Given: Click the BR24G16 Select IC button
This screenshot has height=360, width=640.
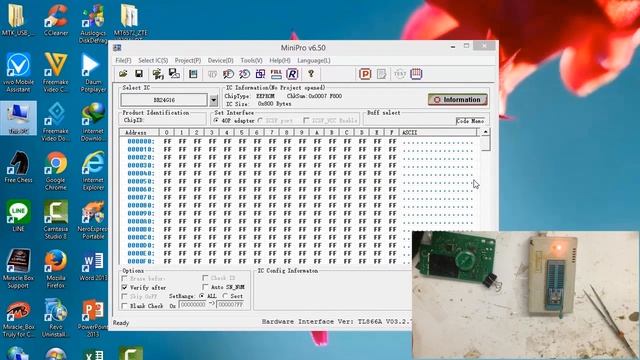Looking at the screenshot, I should (x=164, y=100).
